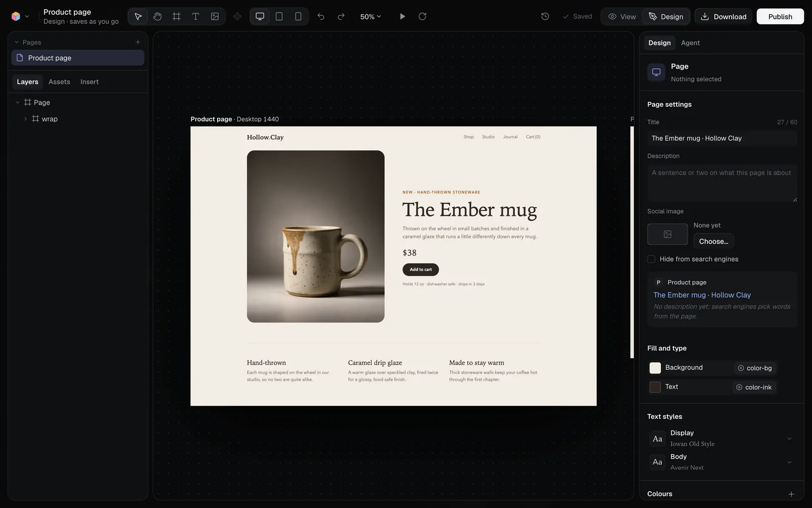Open the app logo menu
Viewport: 812px width, 508px height.
pos(20,16)
